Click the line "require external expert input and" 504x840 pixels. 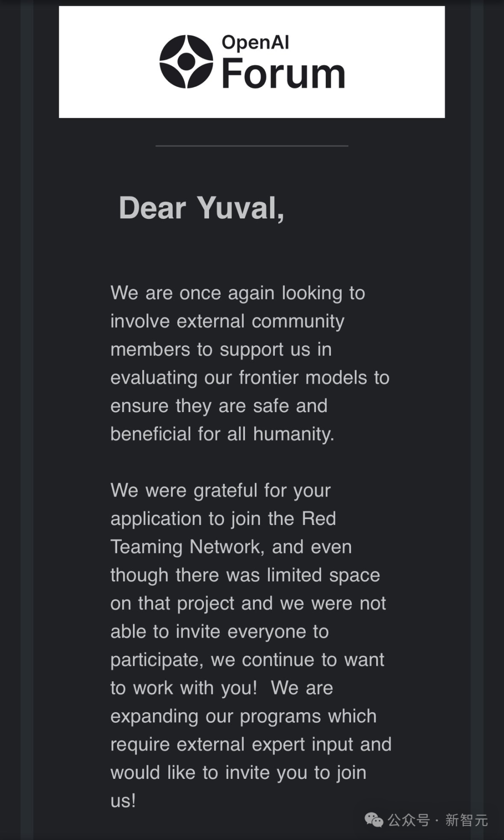(x=251, y=744)
